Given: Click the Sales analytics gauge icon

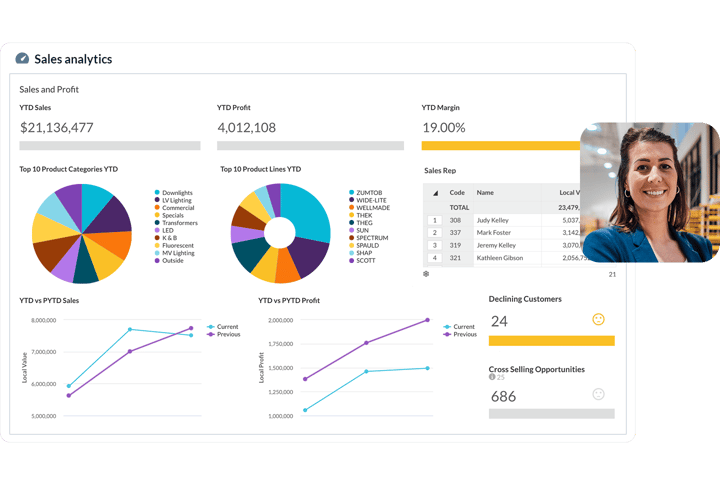Looking at the screenshot, I should [22, 59].
